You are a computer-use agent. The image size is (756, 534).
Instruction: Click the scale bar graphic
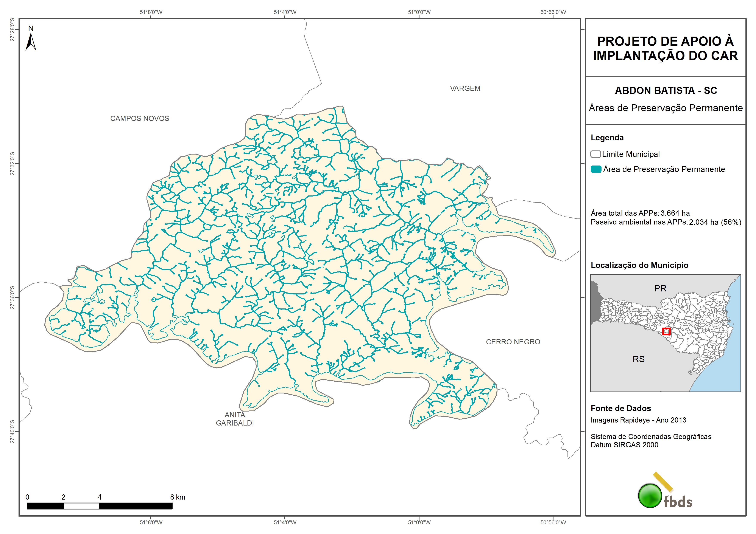tap(100, 506)
